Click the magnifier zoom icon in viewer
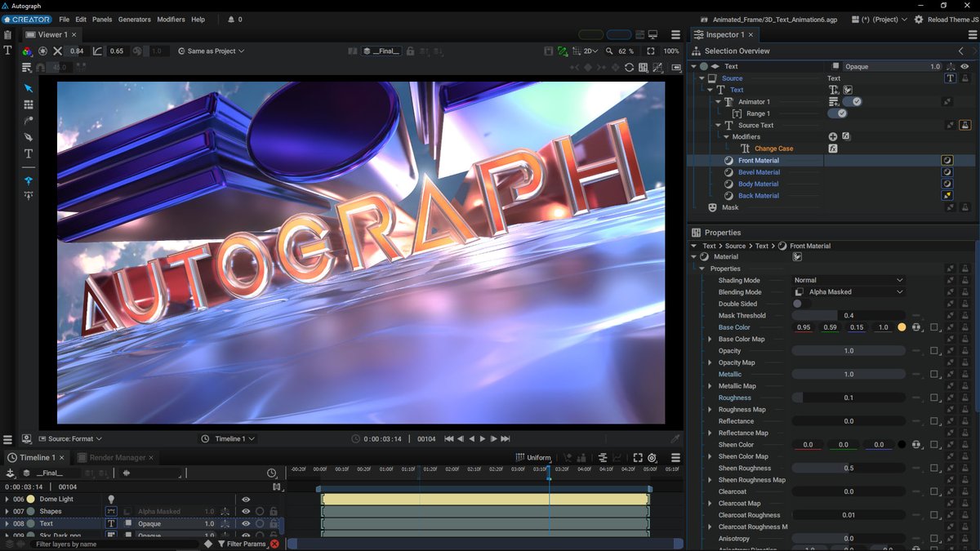 click(x=609, y=51)
